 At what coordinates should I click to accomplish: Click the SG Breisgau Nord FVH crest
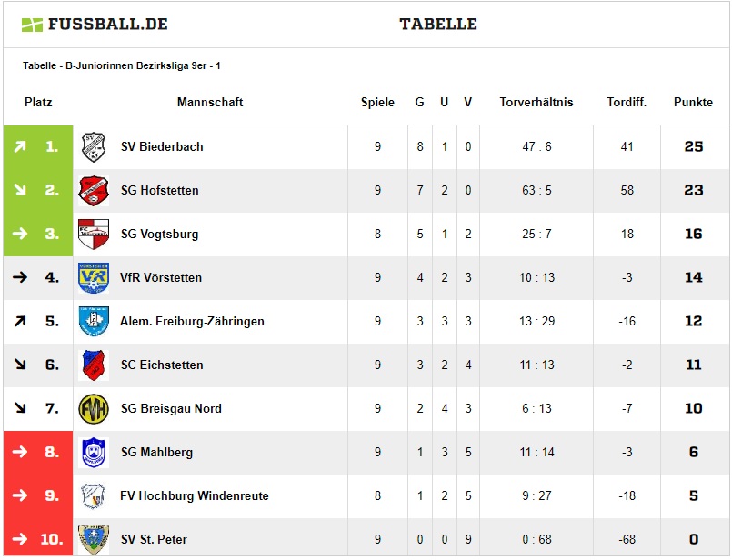(x=94, y=409)
